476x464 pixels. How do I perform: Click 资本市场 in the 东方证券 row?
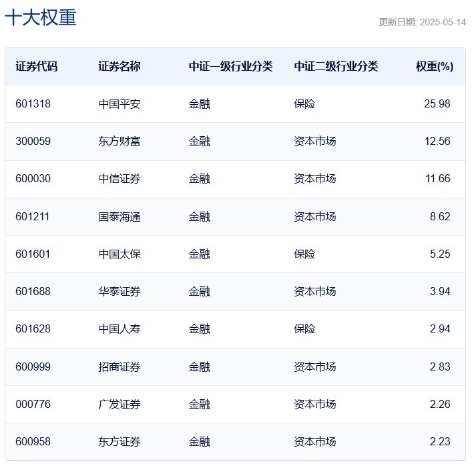click(315, 441)
